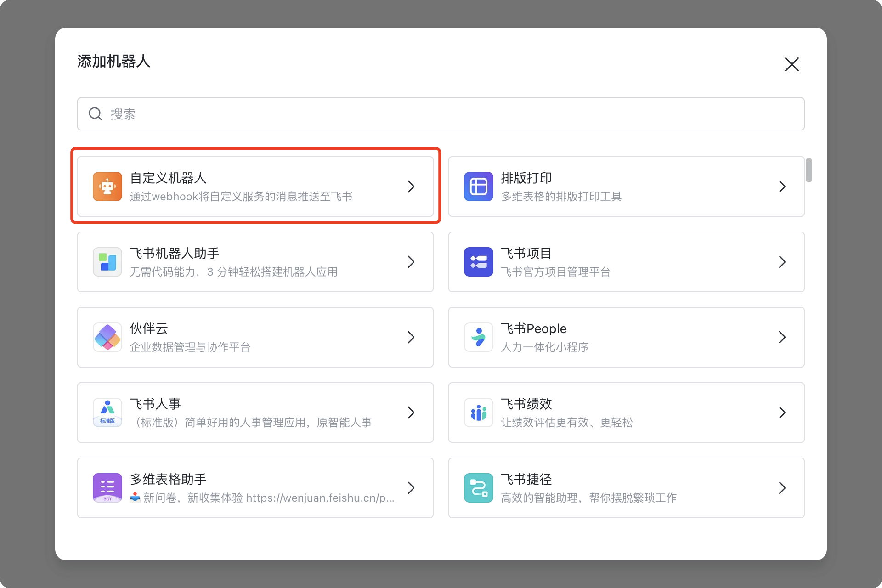The height and width of the screenshot is (588, 882).
Task: Click description 让绩效评估更有效、更轻松
Action: (567, 423)
